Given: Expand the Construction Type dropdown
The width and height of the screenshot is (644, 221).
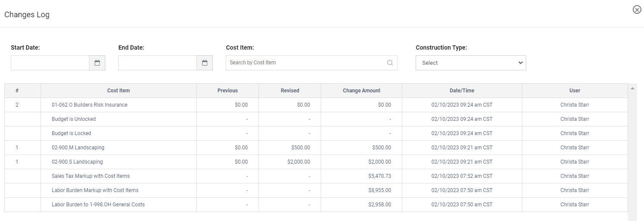Looking at the screenshot, I should click(x=470, y=63).
